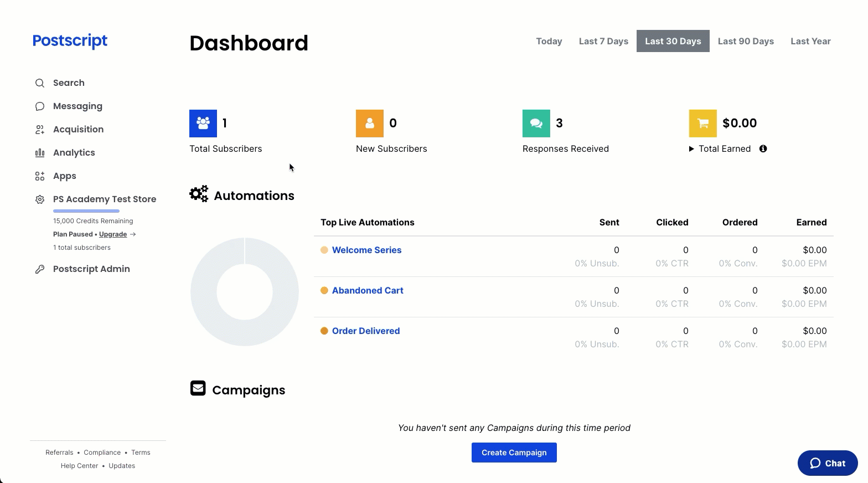Image resolution: width=868 pixels, height=483 pixels.
Task: Click the Apps grid icon
Action: tap(40, 176)
